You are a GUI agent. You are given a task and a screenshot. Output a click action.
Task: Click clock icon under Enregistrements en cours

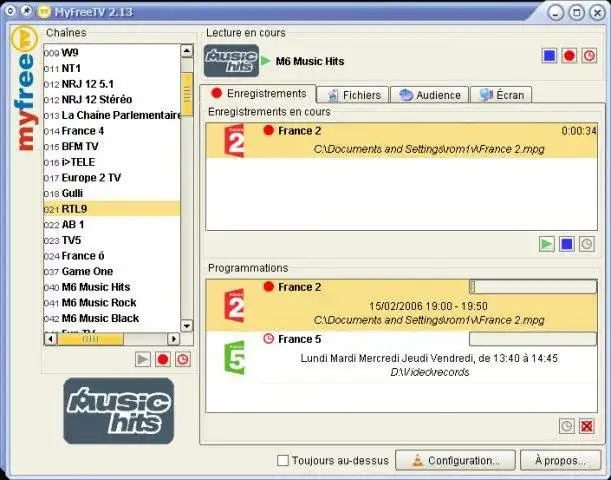click(x=586, y=244)
